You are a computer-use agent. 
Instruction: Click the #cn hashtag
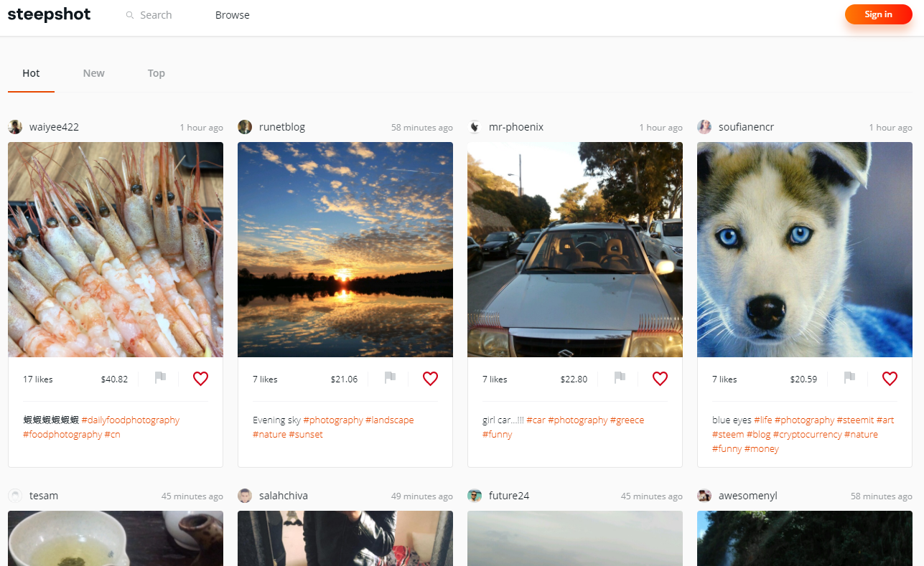(x=113, y=435)
